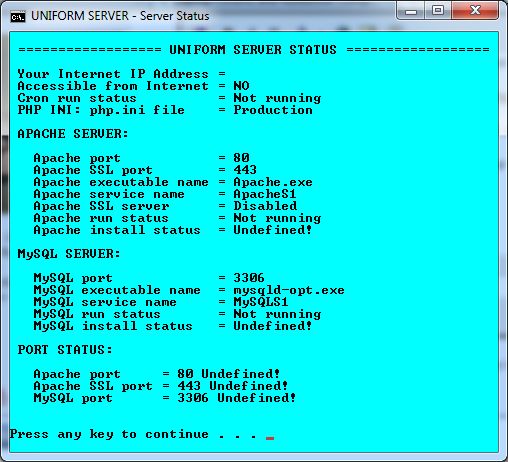Image resolution: width=508 pixels, height=462 pixels.
Task: Click 'Apache port' label in Apache Server section
Action: tap(77, 158)
